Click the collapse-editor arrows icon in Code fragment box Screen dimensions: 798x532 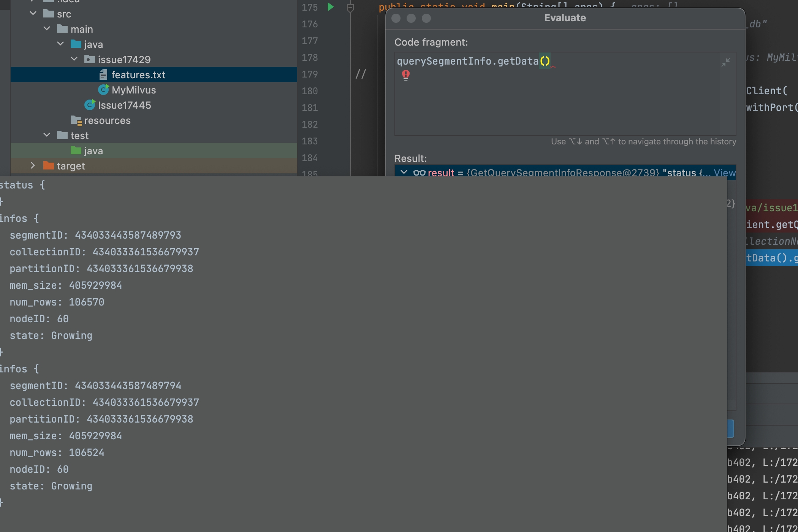point(726,62)
